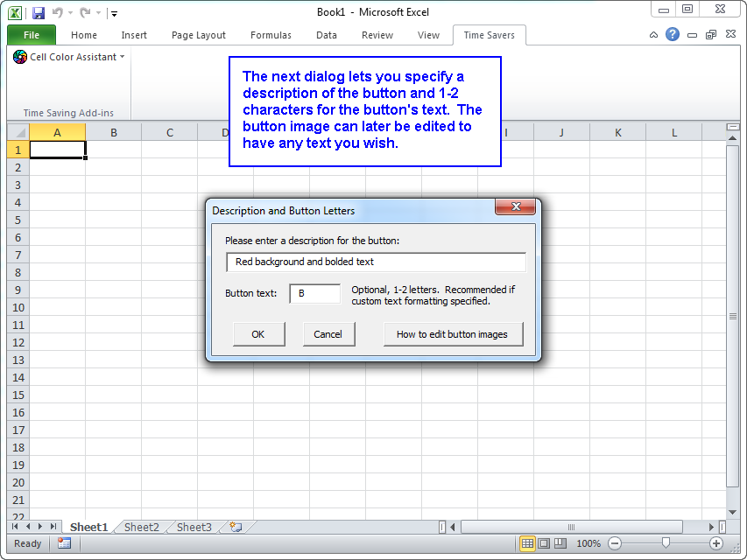Viewport: 747px width, 560px height.
Task: Minimize the ribbon with the caret icon
Action: point(653,35)
